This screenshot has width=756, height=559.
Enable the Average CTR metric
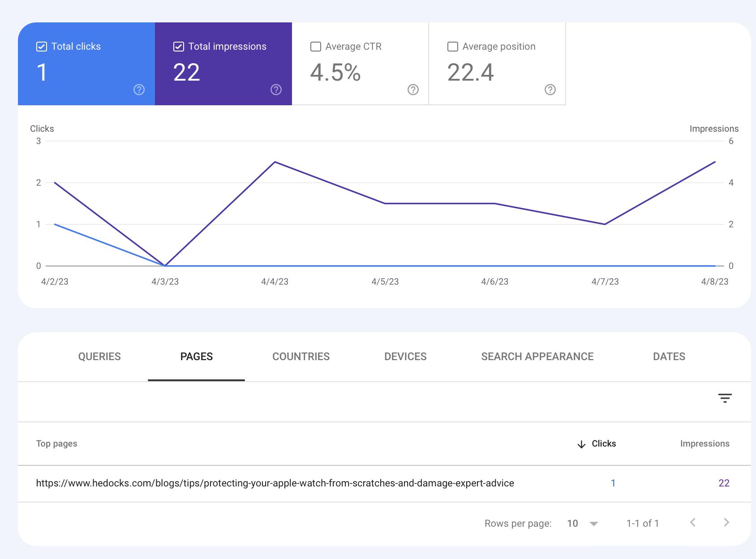tap(316, 46)
